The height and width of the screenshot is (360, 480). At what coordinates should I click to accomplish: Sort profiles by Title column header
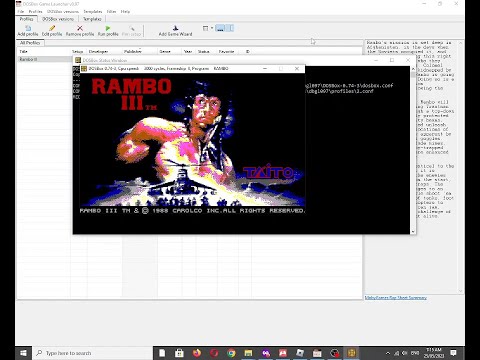(x=44, y=52)
